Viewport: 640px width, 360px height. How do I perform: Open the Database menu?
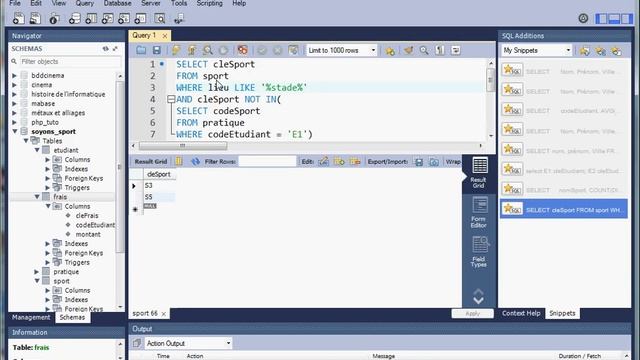117,3
